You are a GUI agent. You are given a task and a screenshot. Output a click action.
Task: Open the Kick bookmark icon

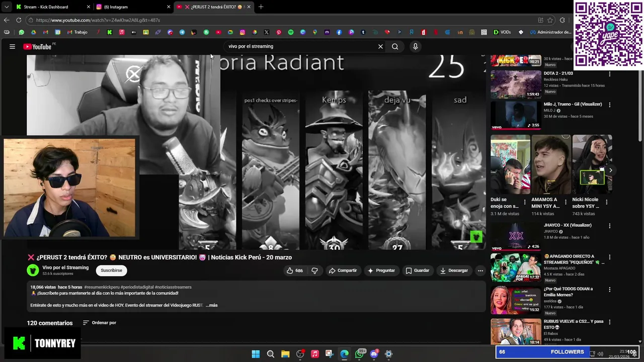[x=110, y=32]
